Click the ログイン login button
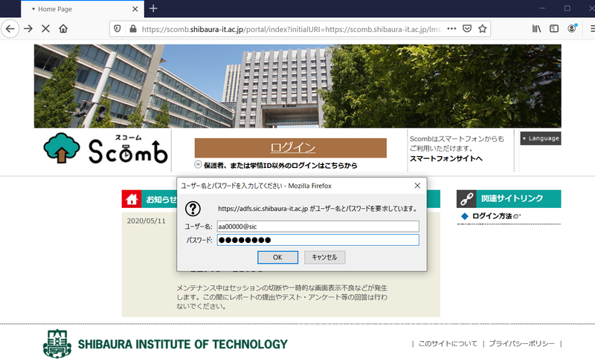This screenshot has width=595, height=364. (291, 148)
